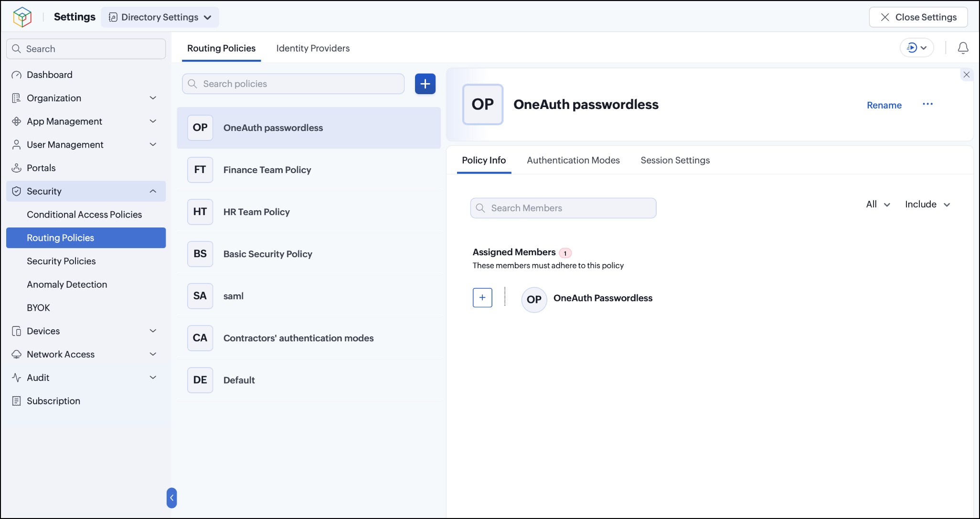Open the Authentication Modes tab
This screenshot has width=980, height=519.
click(573, 161)
